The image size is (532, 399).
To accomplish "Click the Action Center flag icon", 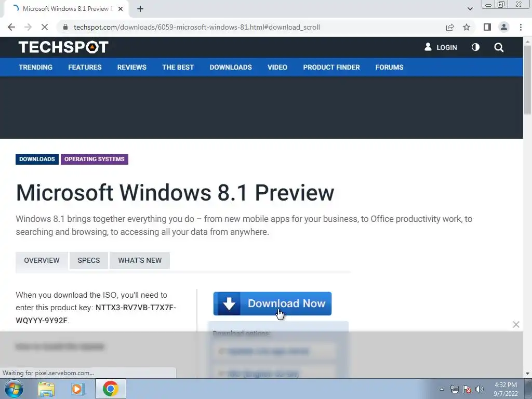I will (x=467, y=389).
